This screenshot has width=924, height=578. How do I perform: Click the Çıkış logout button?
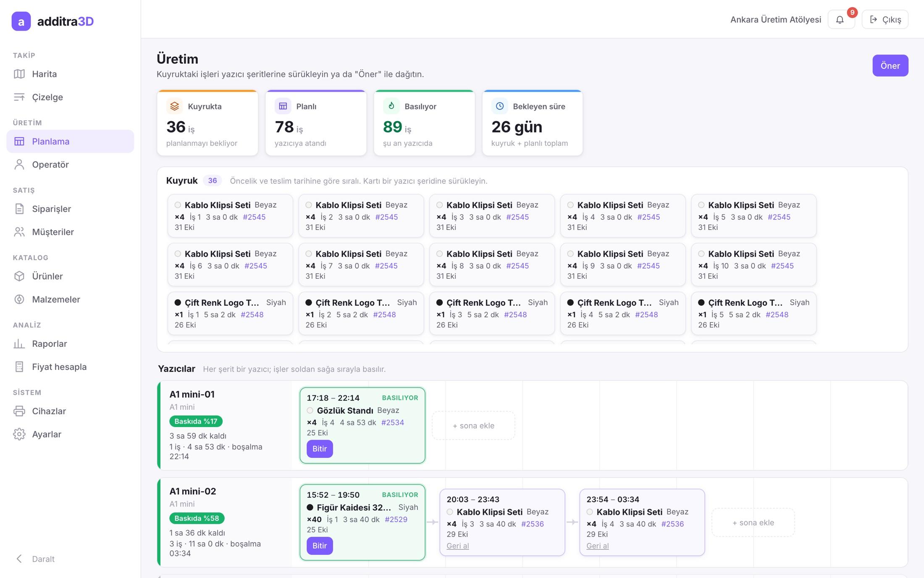click(x=885, y=19)
